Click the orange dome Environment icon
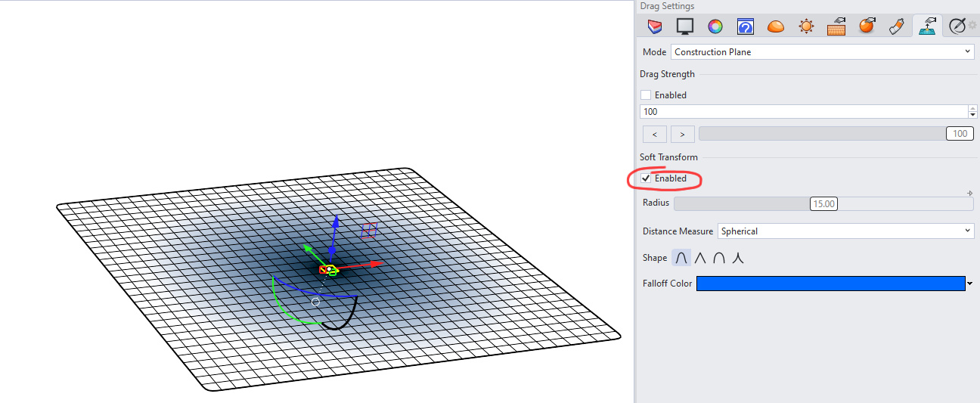 click(x=776, y=26)
